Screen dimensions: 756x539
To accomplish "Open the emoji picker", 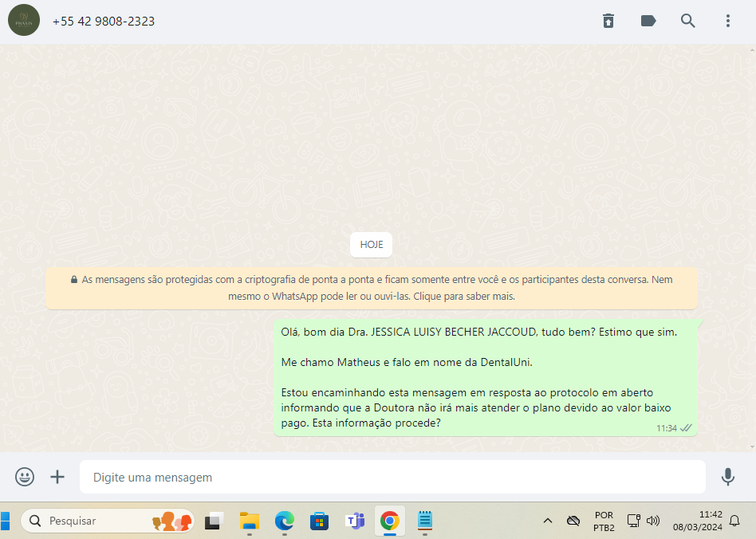I will [25, 477].
